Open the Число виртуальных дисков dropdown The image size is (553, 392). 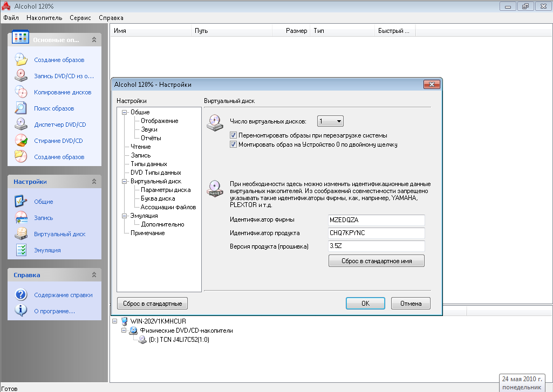coord(331,121)
